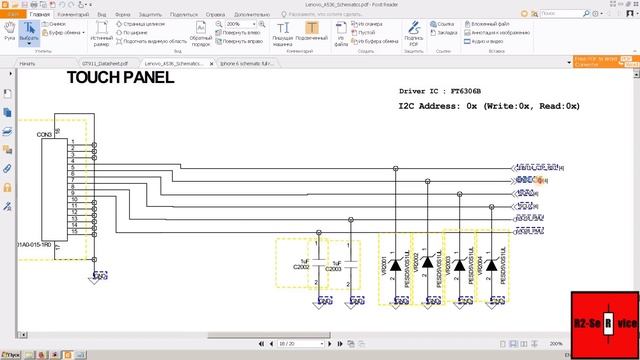The height and width of the screenshot is (360, 640).
Task: Click the Print icon in quick access toolbar
Action: [34, 4]
